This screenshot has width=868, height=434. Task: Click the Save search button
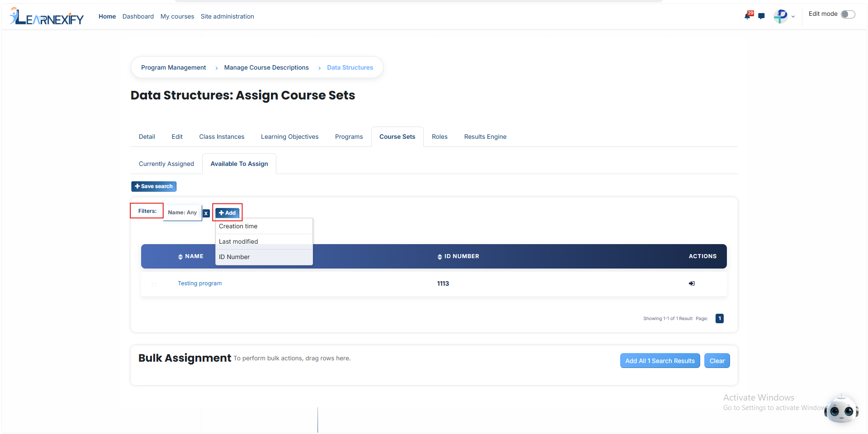click(154, 186)
